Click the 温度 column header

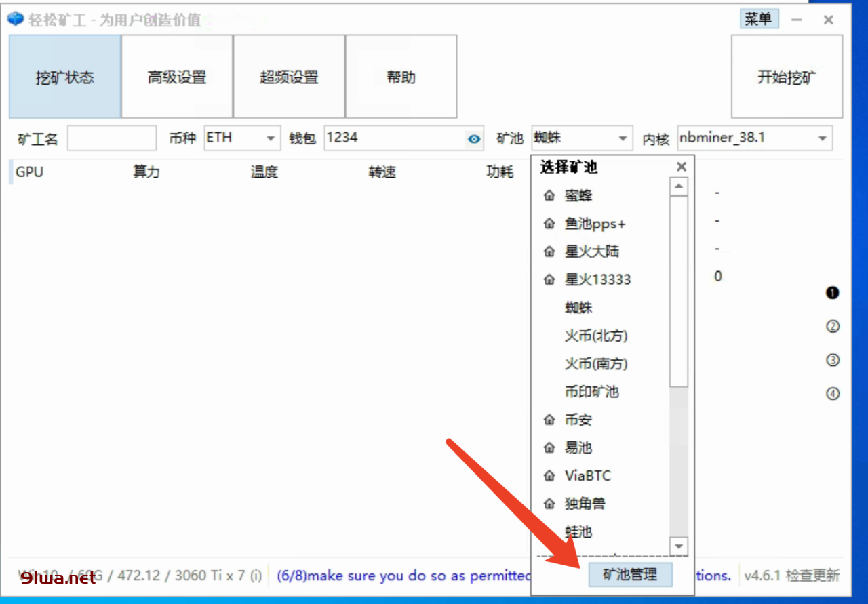(x=264, y=172)
